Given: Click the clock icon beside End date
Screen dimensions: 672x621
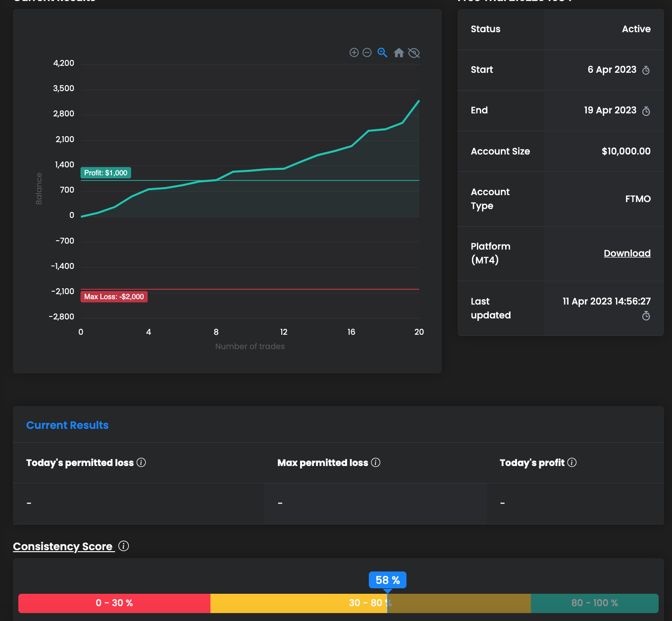Looking at the screenshot, I should tap(646, 111).
